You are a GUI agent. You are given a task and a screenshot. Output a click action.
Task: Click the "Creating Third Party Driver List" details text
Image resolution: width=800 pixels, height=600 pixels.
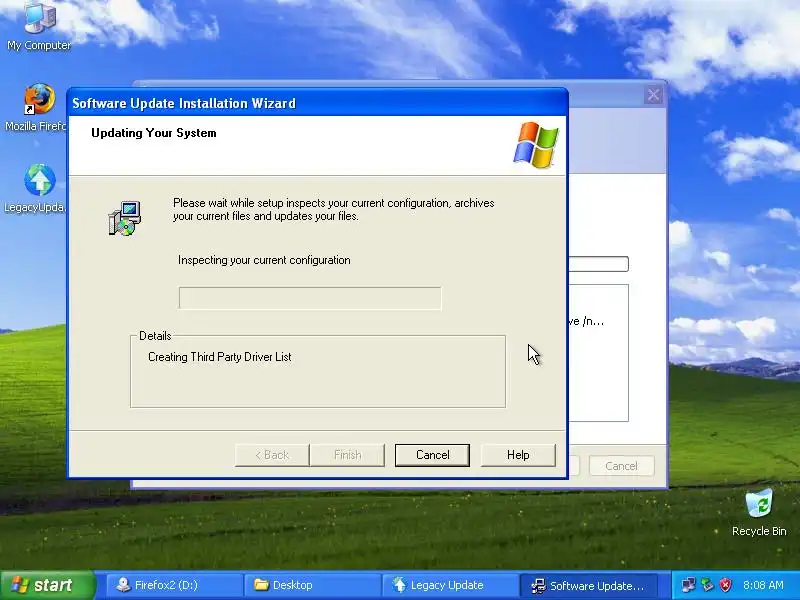[219, 357]
